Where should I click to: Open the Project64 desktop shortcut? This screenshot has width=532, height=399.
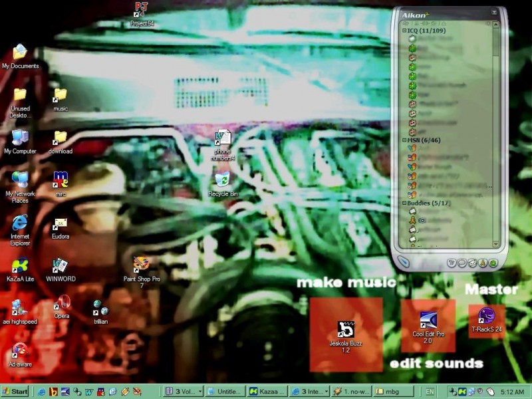[142, 13]
